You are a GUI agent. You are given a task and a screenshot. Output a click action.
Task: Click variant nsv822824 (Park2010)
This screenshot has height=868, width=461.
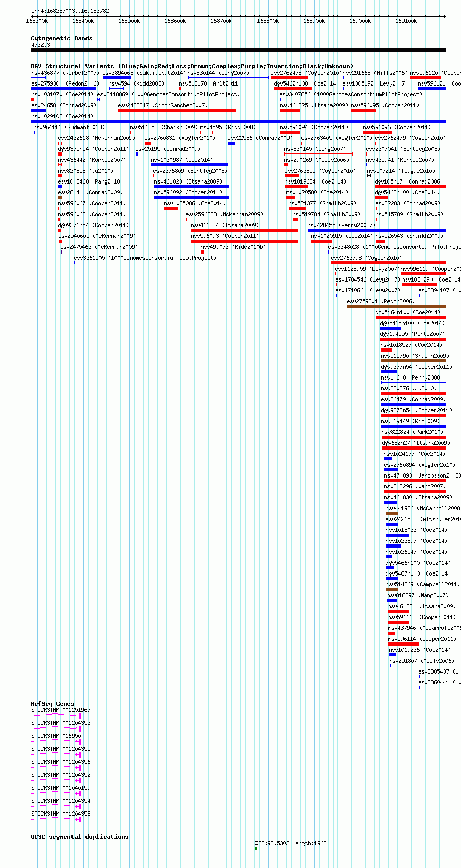point(413,432)
